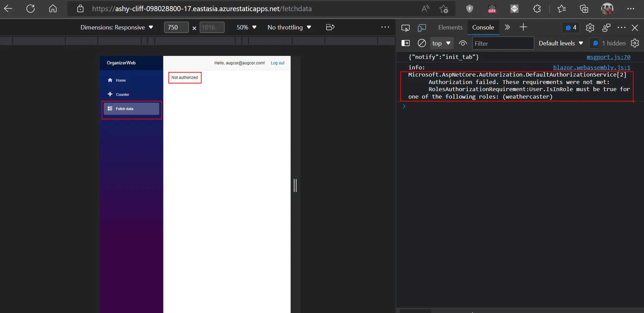Image resolution: width=644 pixels, height=313 pixels.
Task: Toggle live expression eye icon
Action: (x=463, y=43)
